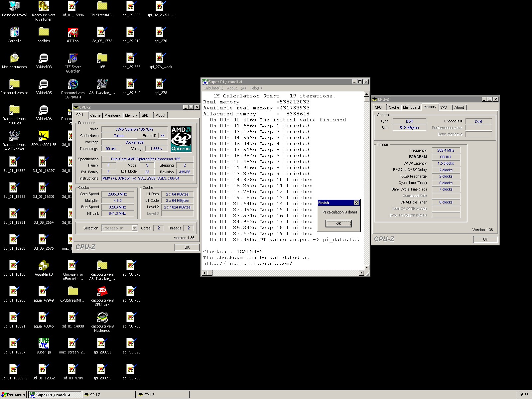Switch to Mainboard tab in left CPU-Z
Image resolution: width=532 pixels, height=399 pixels.
tap(113, 115)
